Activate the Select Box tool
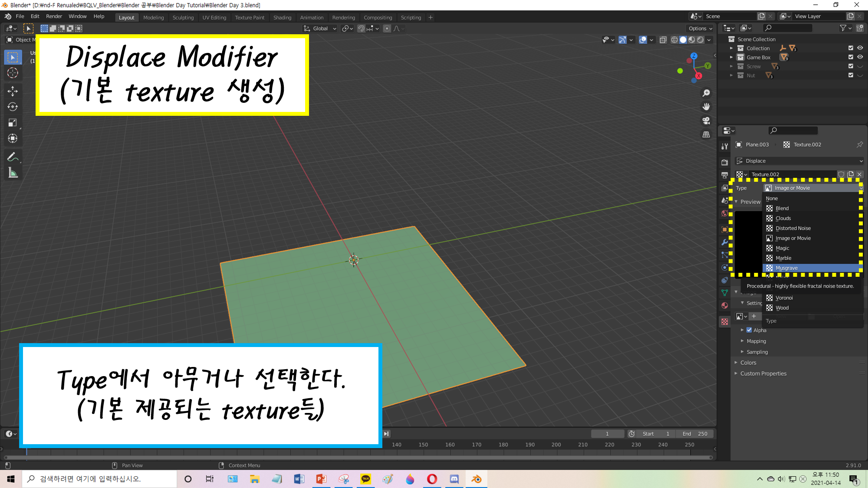Screen dimensions: 868x488 click(13, 57)
